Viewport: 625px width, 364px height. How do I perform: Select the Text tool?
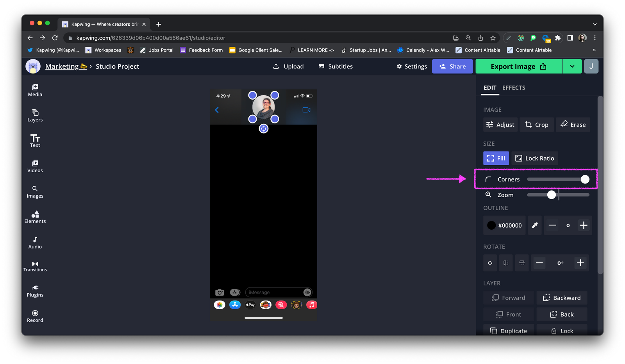point(35,141)
